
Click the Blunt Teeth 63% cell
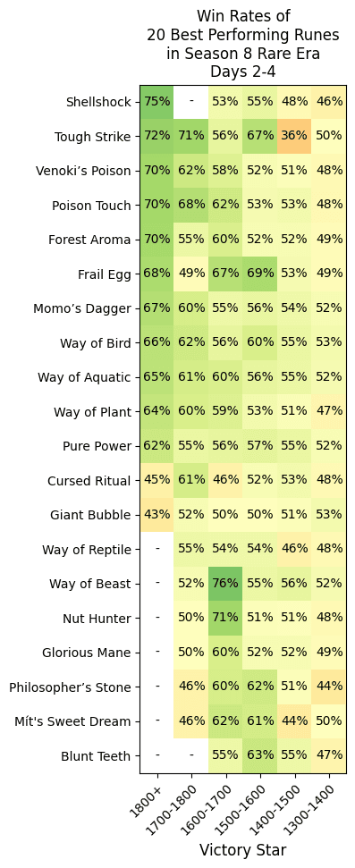coord(260,756)
